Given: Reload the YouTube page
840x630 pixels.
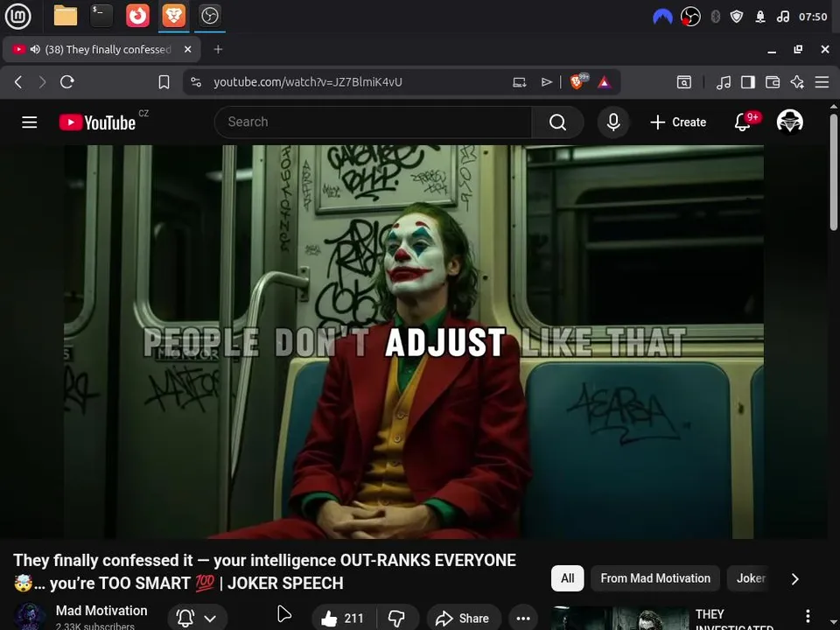Looking at the screenshot, I should click(x=67, y=82).
